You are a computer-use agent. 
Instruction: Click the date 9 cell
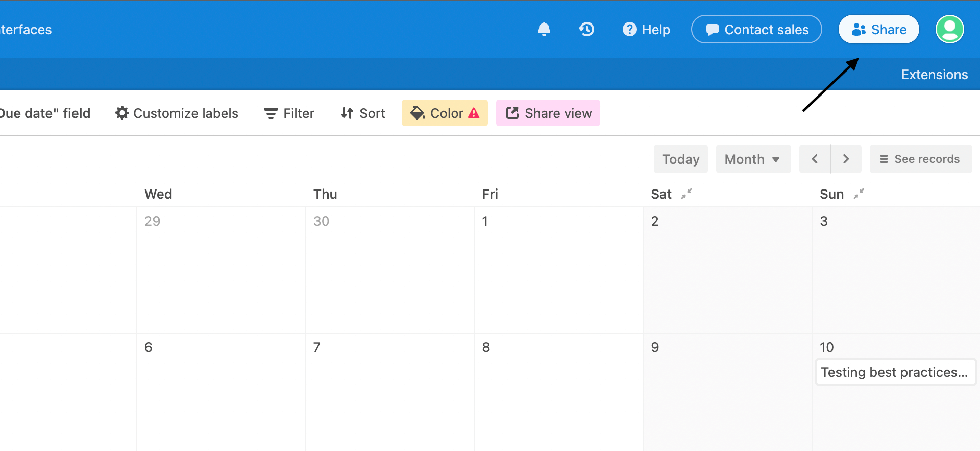(728, 392)
